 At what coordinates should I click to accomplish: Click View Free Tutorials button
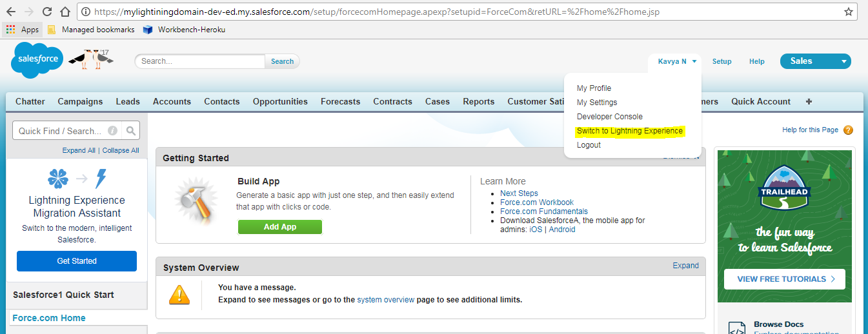tap(785, 279)
